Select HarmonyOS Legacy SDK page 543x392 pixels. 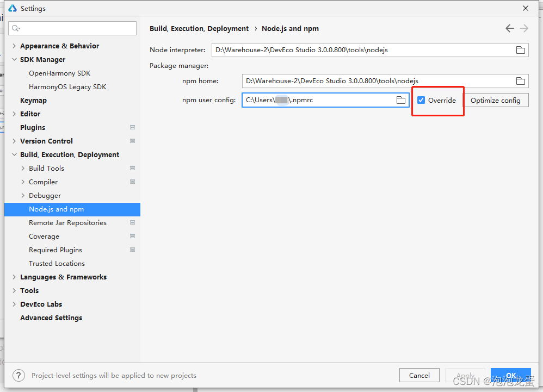click(67, 87)
